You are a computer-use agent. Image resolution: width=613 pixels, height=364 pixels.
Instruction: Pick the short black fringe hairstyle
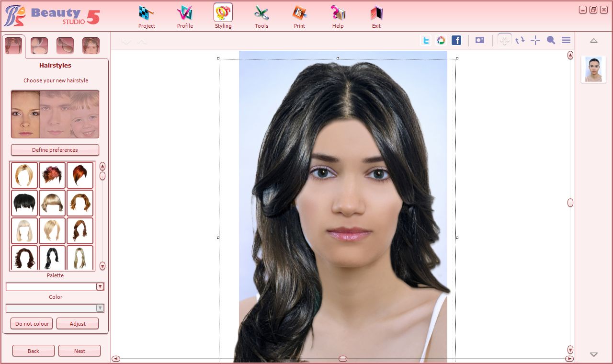pos(24,203)
